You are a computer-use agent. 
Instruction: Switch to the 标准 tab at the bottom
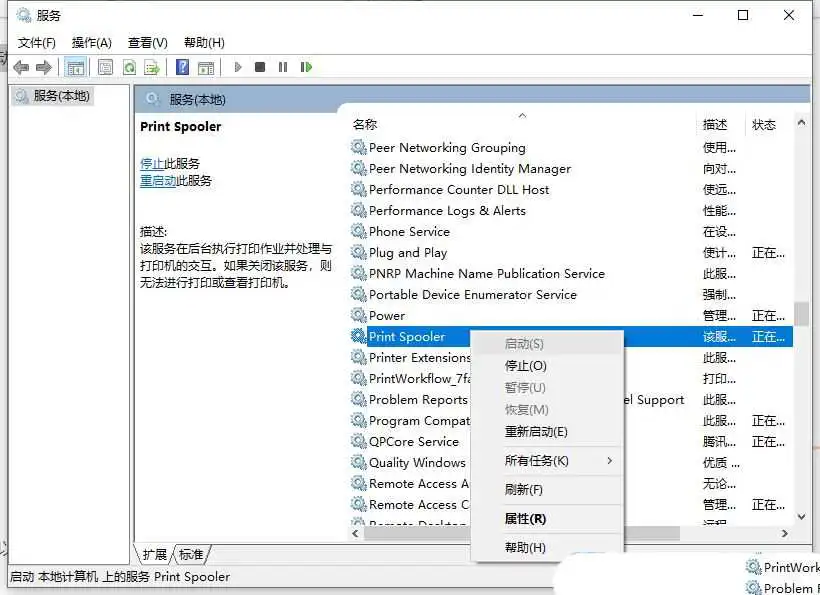coord(191,554)
